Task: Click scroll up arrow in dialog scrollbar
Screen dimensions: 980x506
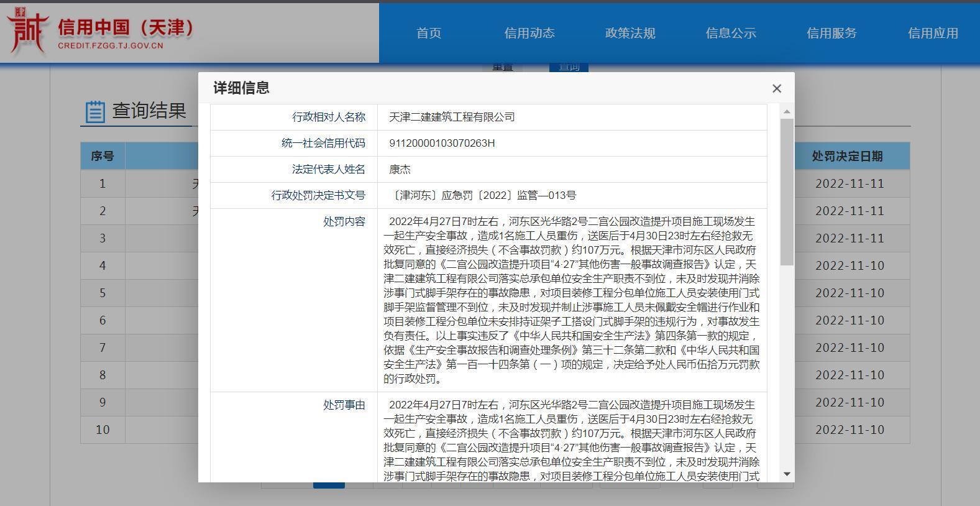Action: click(787, 112)
